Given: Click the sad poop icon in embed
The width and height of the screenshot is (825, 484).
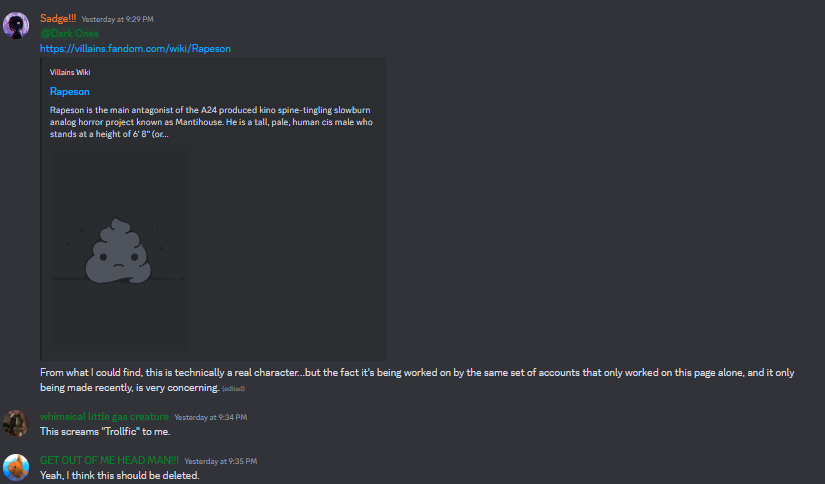Looking at the screenshot, I should (x=118, y=251).
